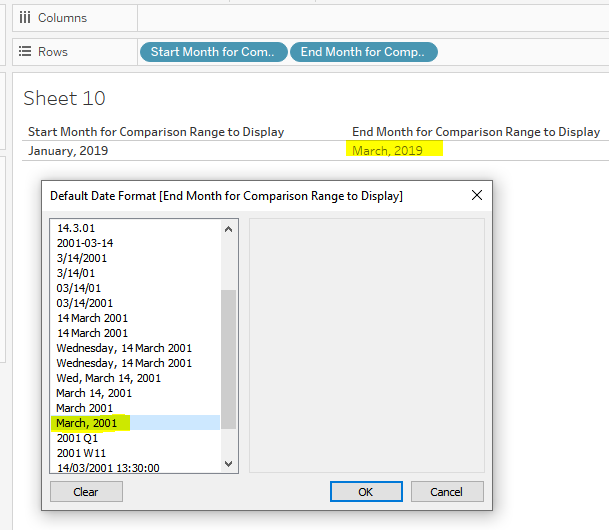Select the Start Month for Com.. pill
The image size is (609, 530).
pos(214,52)
